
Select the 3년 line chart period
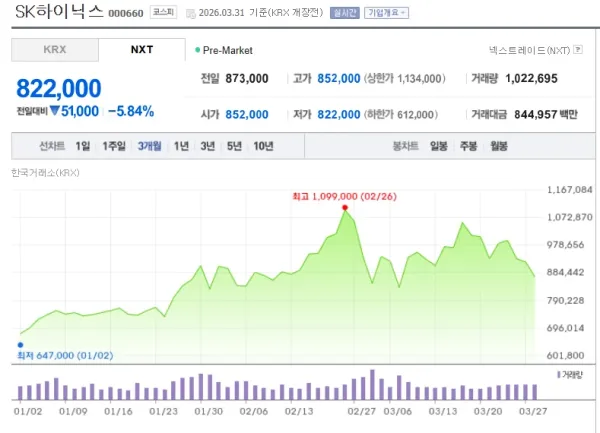pos(208,146)
